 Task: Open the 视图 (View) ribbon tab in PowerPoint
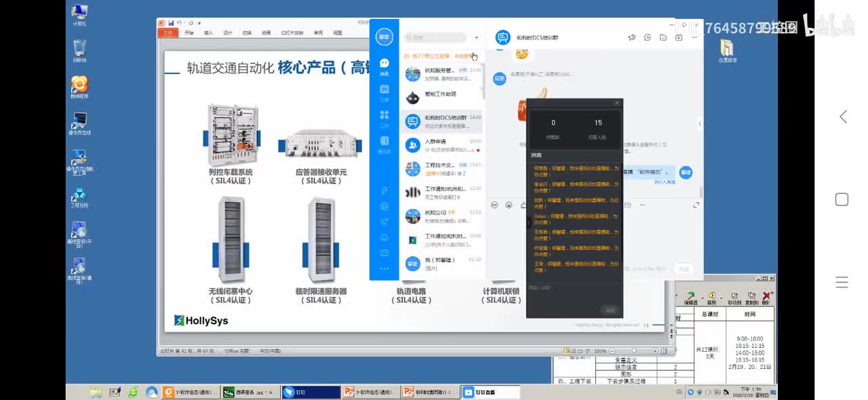click(x=338, y=33)
